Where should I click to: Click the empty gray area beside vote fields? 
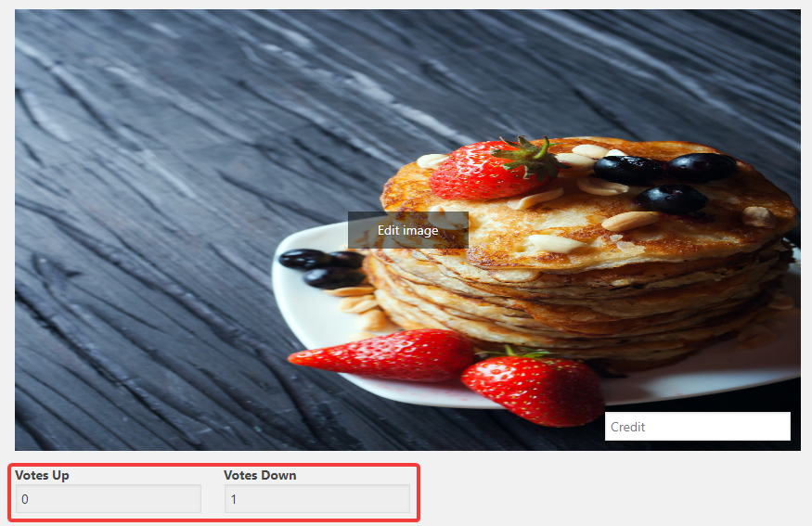(611, 492)
